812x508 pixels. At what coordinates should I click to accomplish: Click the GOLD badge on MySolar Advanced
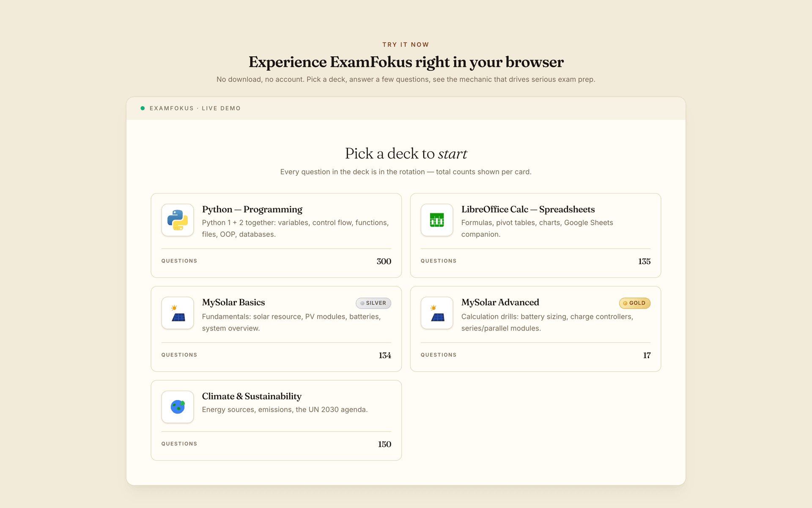634,303
